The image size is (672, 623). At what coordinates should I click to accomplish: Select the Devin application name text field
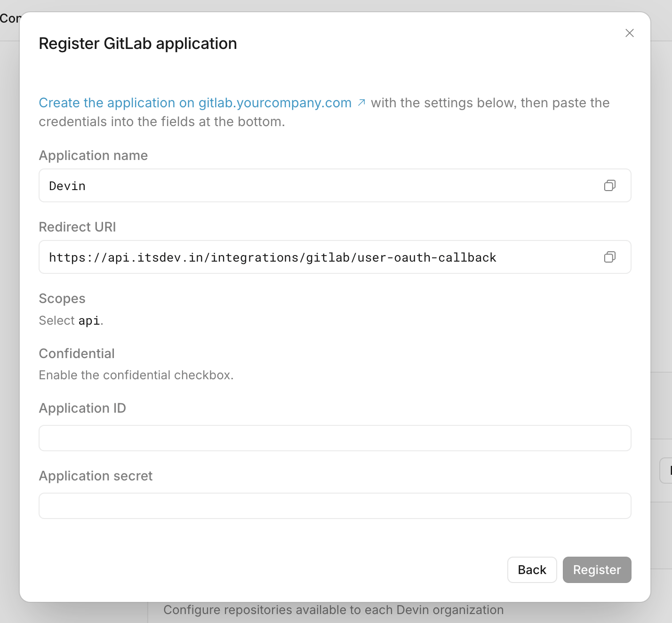(335, 185)
